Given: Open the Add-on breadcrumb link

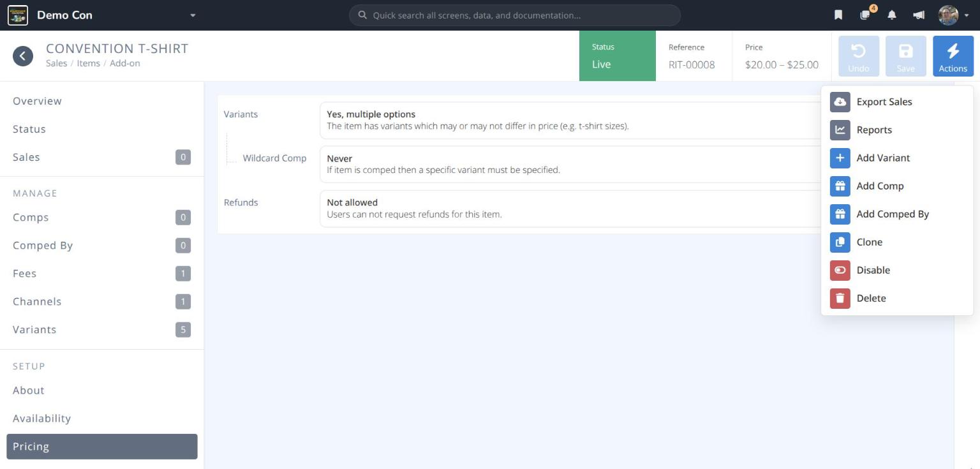Looking at the screenshot, I should pyautogui.click(x=124, y=63).
